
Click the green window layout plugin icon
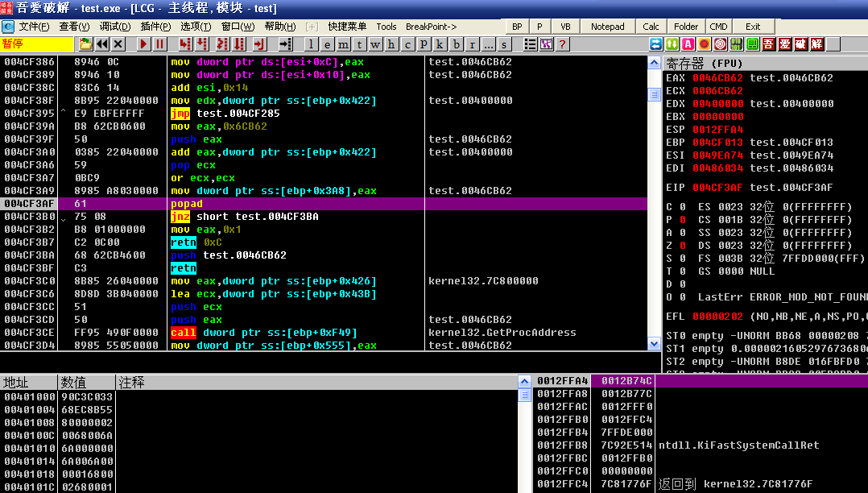point(752,44)
